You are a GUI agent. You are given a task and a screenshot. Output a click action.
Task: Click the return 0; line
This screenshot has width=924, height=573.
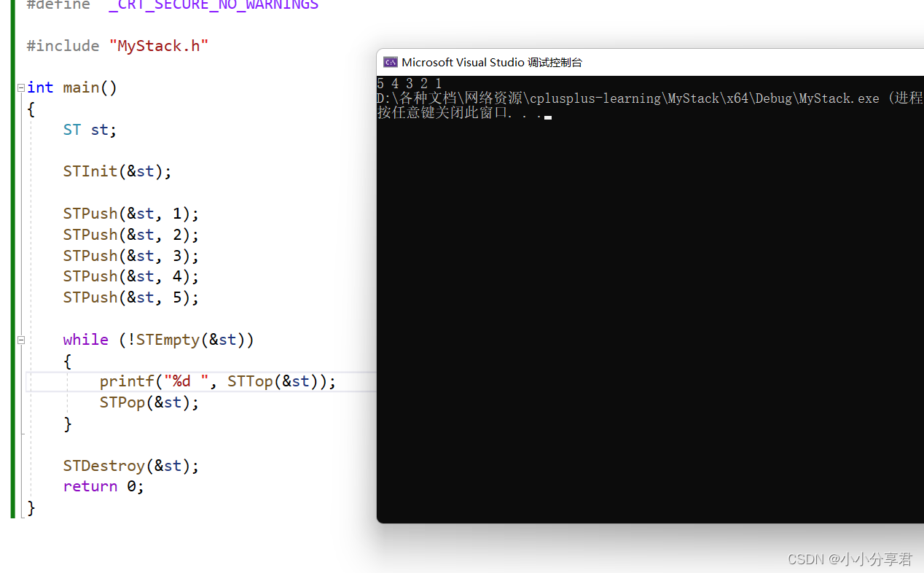coord(103,486)
